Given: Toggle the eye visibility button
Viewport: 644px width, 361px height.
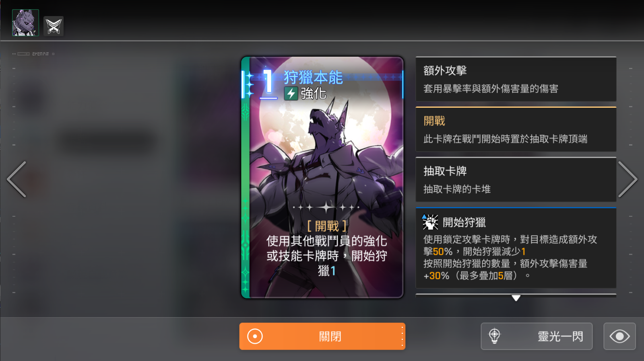Looking at the screenshot, I should tap(619, 336).
